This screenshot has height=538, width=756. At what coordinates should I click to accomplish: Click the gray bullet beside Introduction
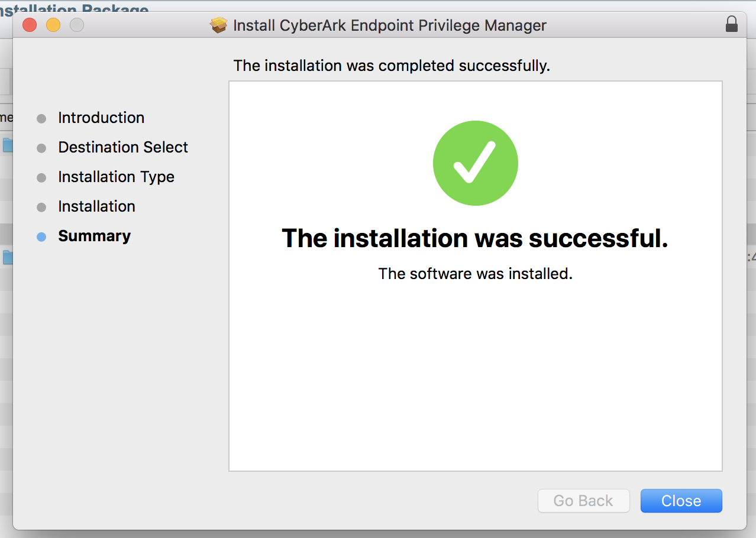(x=41, y=118)
